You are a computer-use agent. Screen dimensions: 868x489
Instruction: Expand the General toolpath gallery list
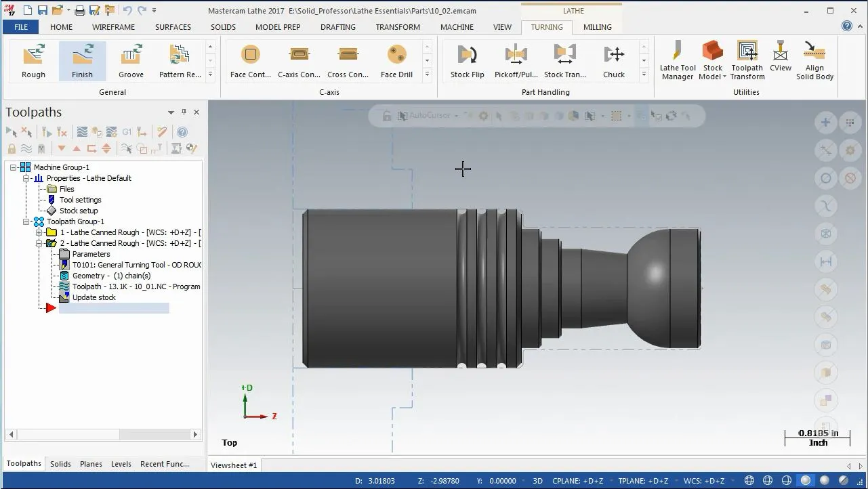click(x=210, y=75)
